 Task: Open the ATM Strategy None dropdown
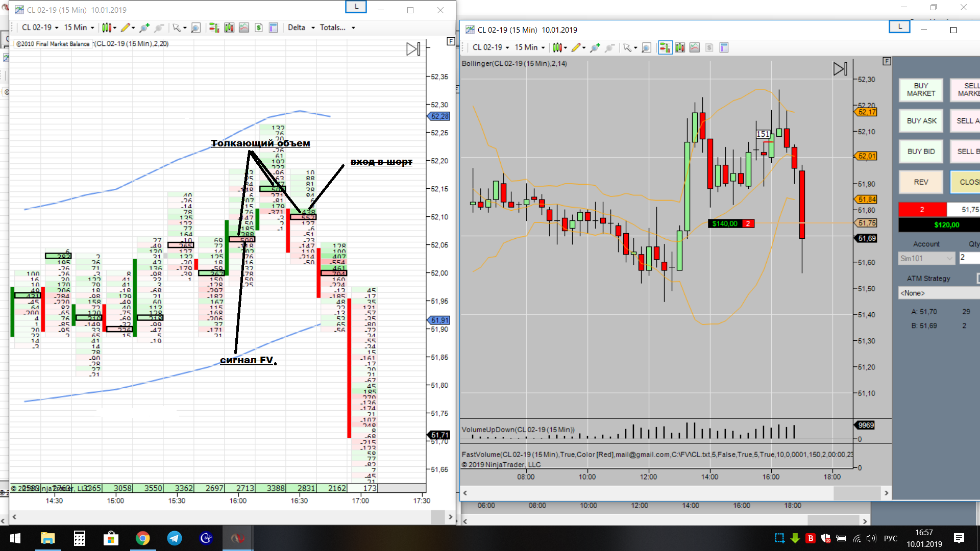(938, 293)
